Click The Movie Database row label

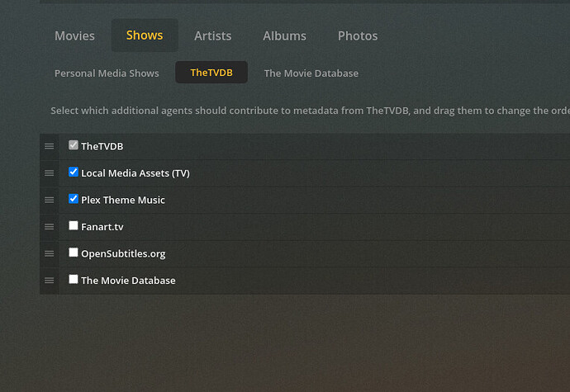tap(128, 281)
